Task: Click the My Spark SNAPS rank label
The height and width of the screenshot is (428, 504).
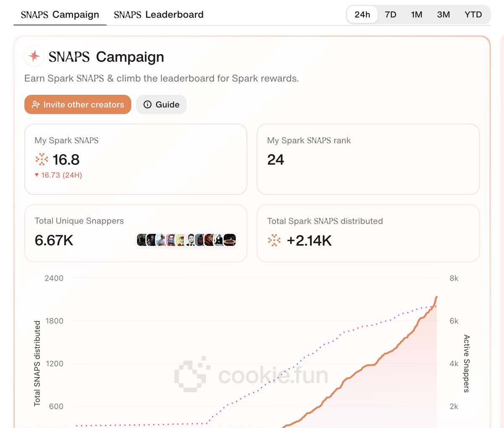Action: 309,140
